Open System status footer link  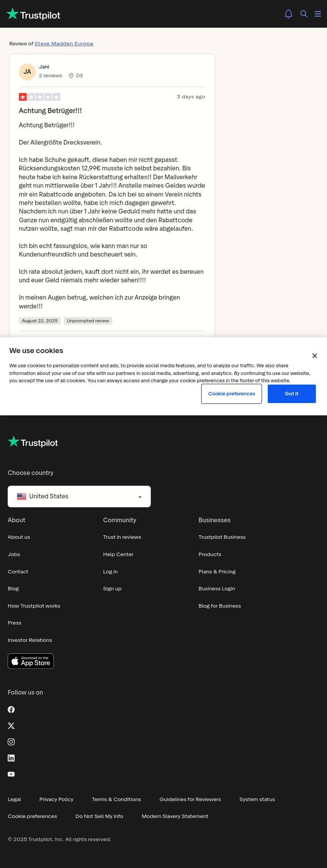257,800
